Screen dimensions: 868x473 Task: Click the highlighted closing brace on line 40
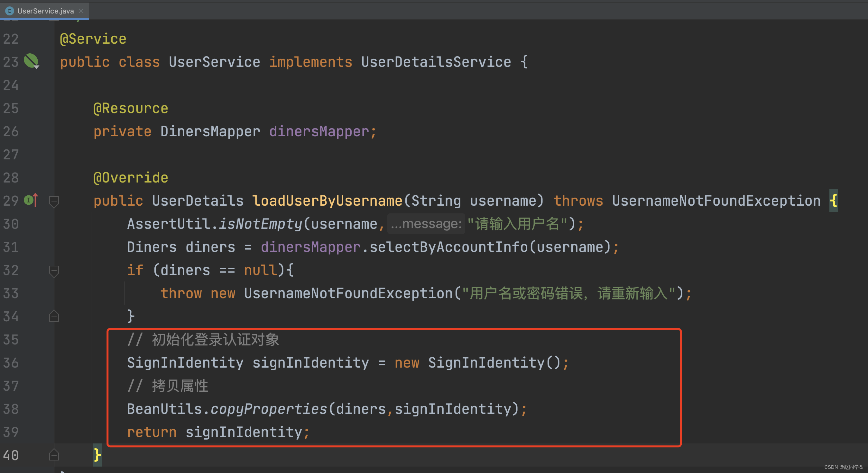(97, 455)
